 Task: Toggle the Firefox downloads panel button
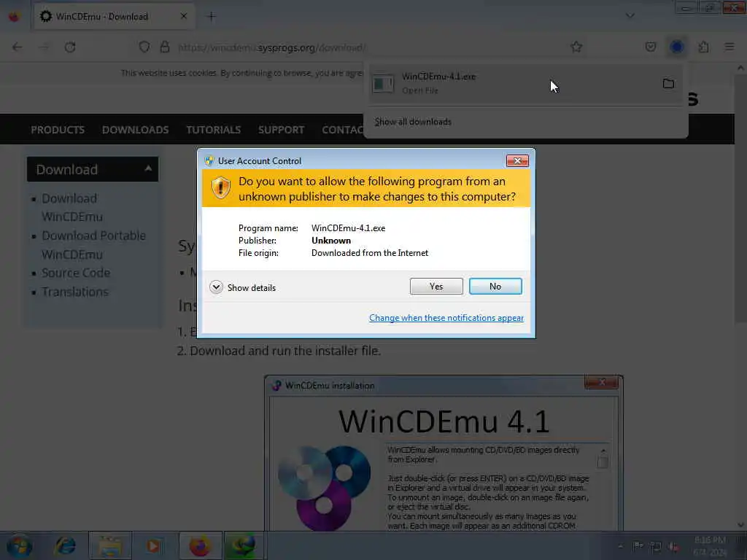pos(677,47)
